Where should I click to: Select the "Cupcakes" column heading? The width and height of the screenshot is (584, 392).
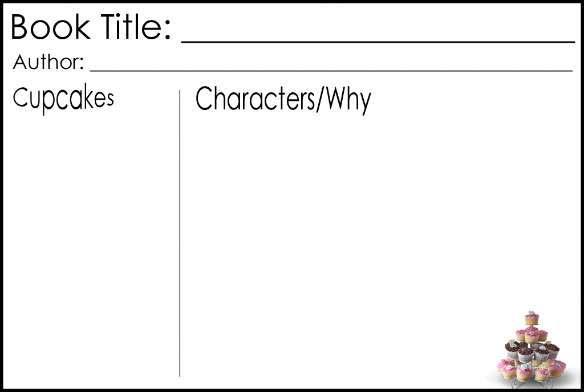tap(63, 99)
